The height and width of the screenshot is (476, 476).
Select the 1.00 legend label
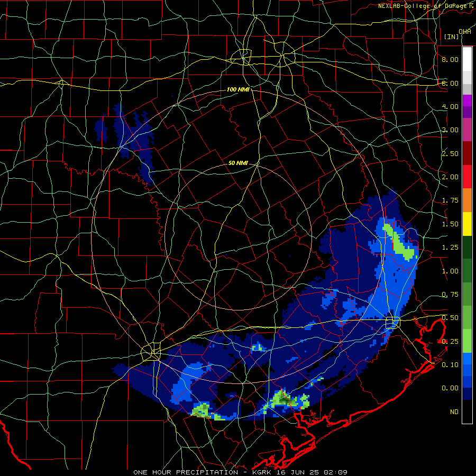point(450,271)
